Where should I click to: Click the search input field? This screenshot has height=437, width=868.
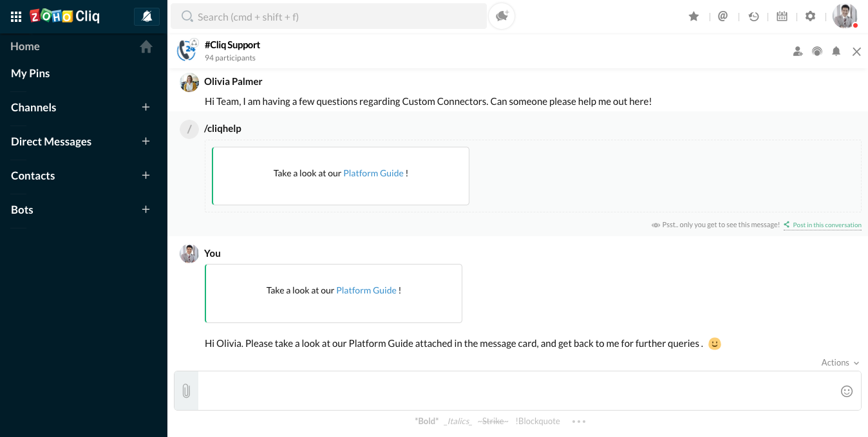328,17
